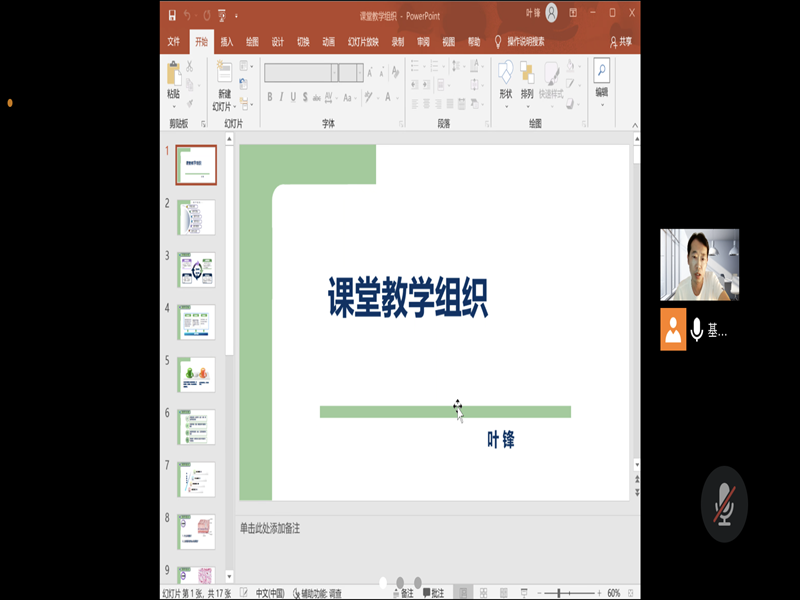Click the Save icon in title bar
This screenshot has width=800, height=600.
172,15
